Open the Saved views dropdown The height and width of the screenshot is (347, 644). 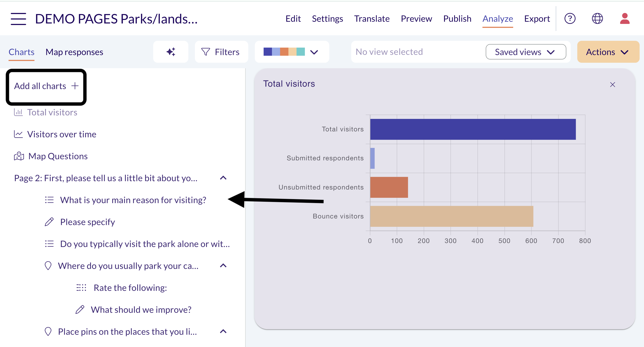pyautogui.click(x=526, y=52)
